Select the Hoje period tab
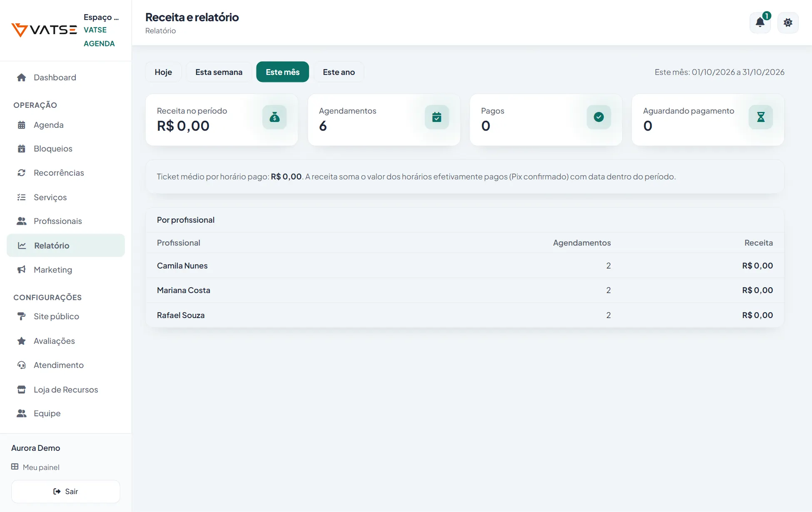The height and width of the screenshot is (512, 812). pyautogui.click(x=163, y=72)
